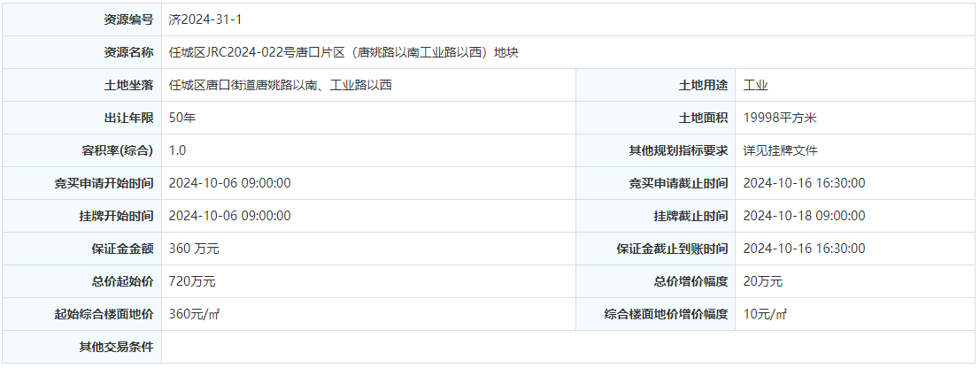Select the 综合楼面地价增价幅度 label
This screenshot has width=980, height=368.
tap(666, 314)
